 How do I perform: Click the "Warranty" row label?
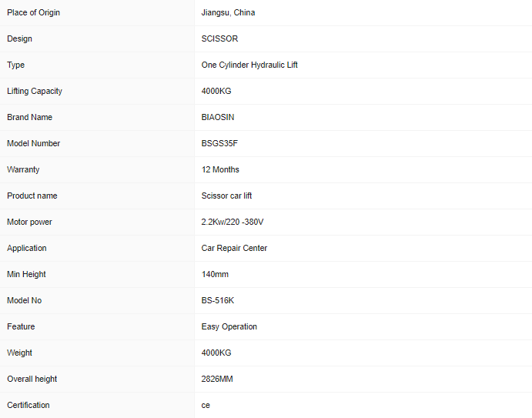coord(23,169)
